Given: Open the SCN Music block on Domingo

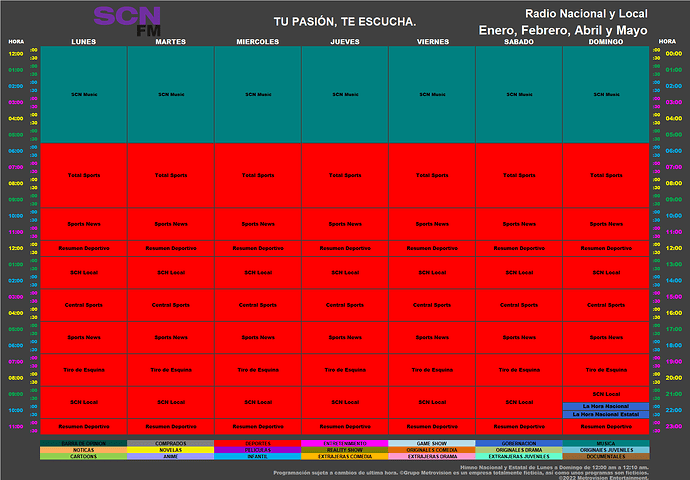Looking at the screenshot, I should (x=606, y=95).
